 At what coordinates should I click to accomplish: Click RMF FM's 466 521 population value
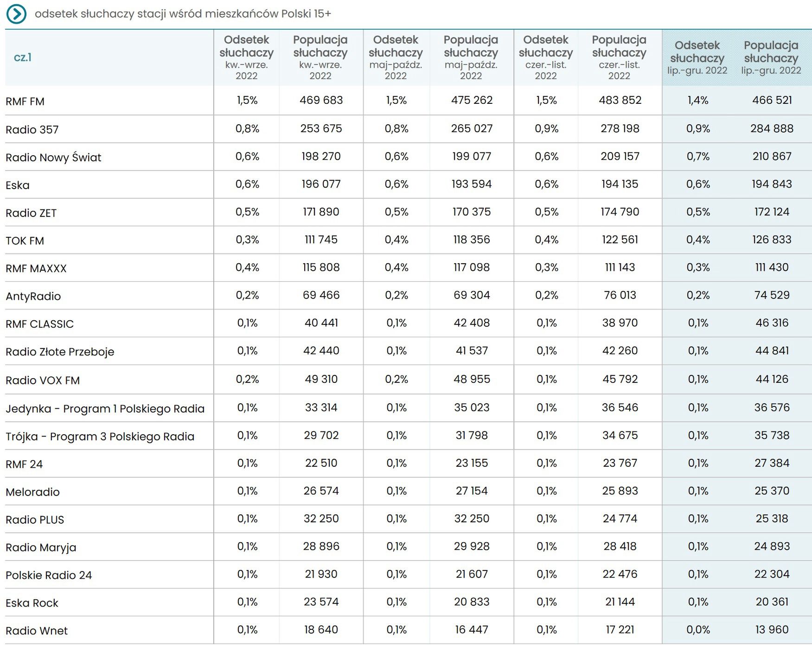point(772,100)
